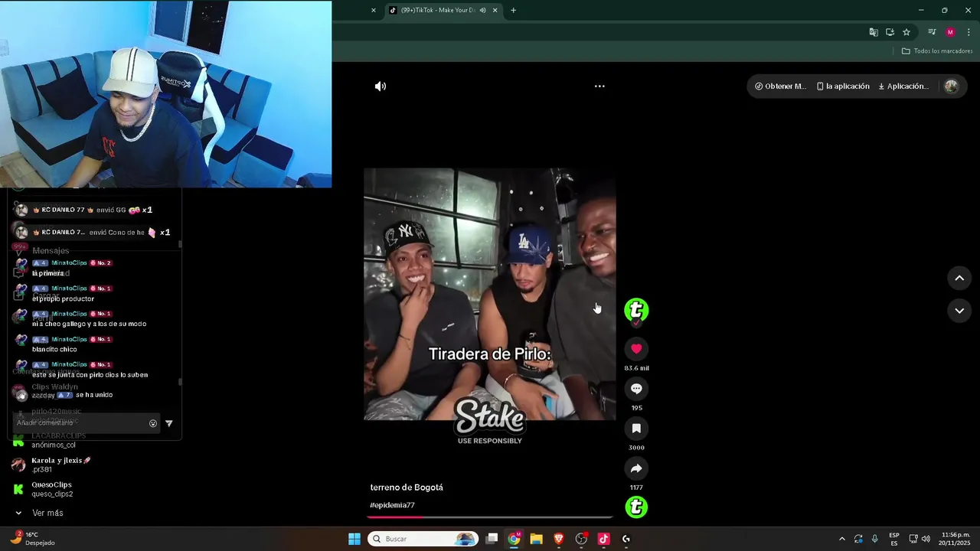Share the video with the arrow icon

click(636, 468)
